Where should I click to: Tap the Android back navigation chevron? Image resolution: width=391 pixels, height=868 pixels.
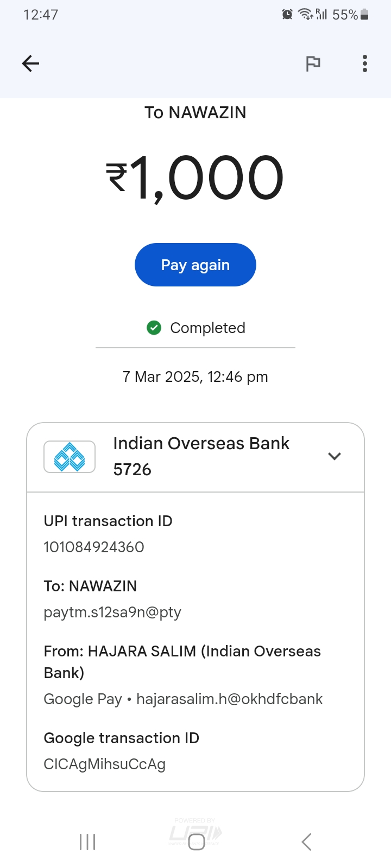(306, 842)
